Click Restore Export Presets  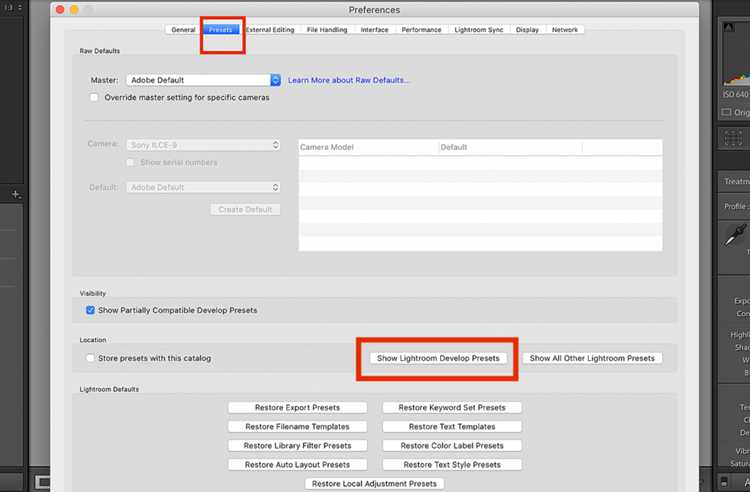(x=298, y=407)
